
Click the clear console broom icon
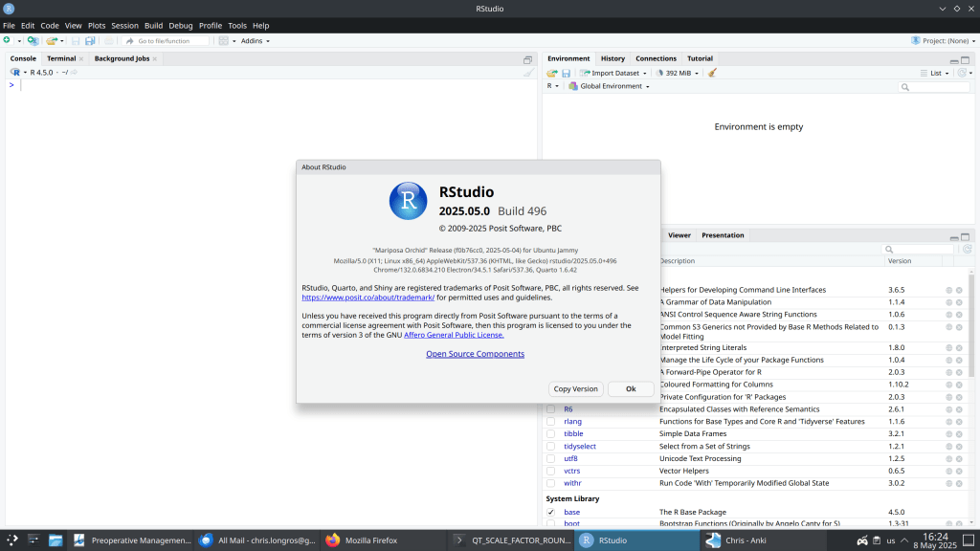[x=528, y=73]
